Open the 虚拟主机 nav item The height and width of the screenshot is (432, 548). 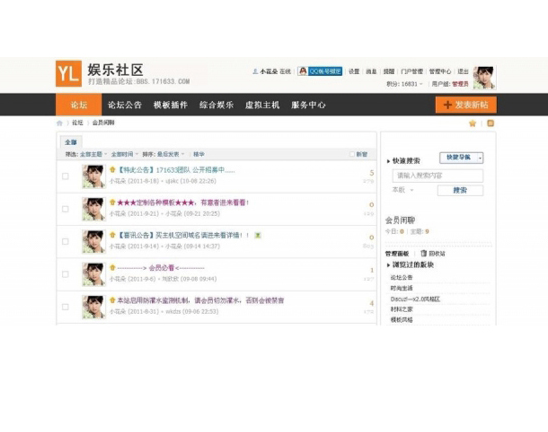pyautogui.click(x=262, y=105)
